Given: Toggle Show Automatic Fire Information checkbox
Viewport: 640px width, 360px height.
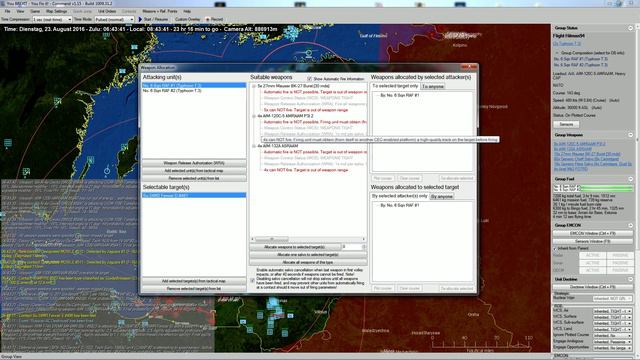Looking at the screenshot, I should pos(309,78).
